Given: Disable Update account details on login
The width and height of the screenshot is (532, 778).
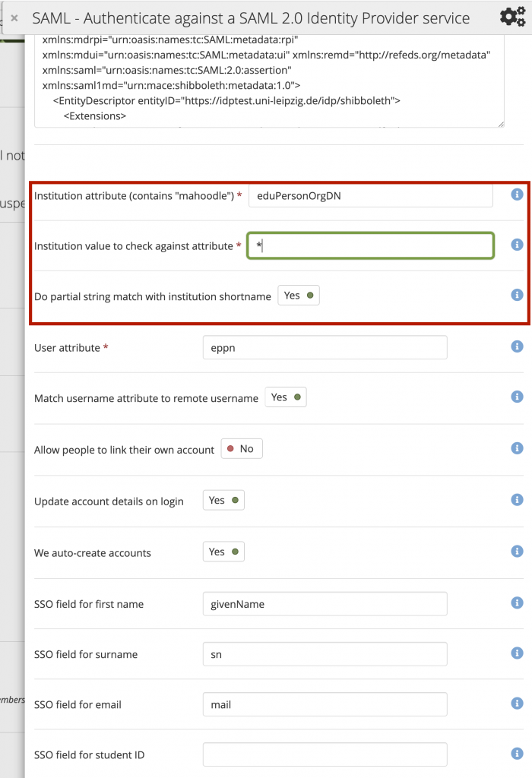Looking at the screenshot, I should (223, 501).
